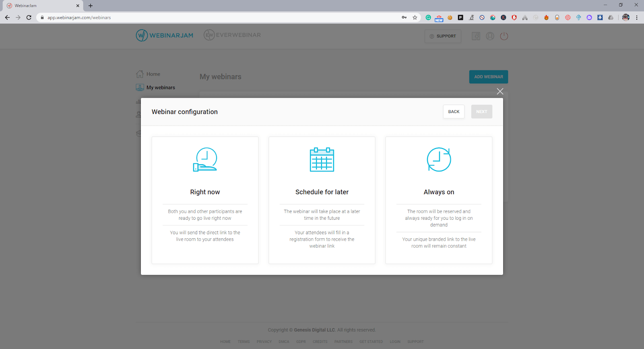Open a new browser tab
The height and width of the screenshot is (349, 644).
point(91,6)
